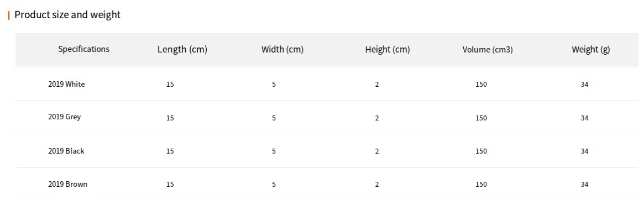Screen dimensions: 644x200
Task: Click the 2019 Brown specification cell
Action: click(67, 184)
